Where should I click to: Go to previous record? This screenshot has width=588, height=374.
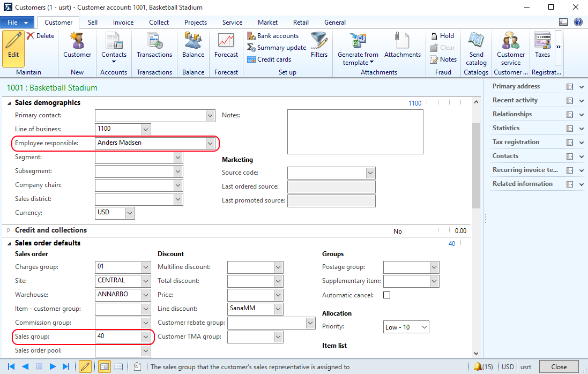point(25,366)
